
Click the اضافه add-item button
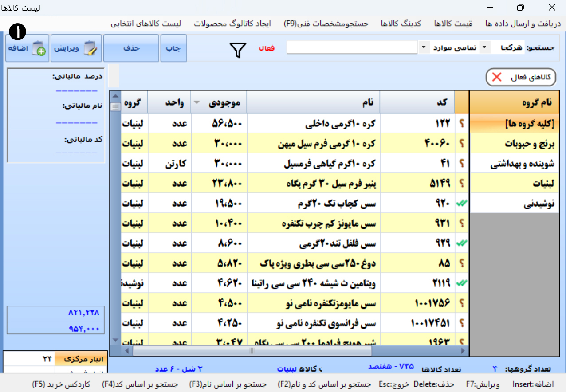(27, 48)
